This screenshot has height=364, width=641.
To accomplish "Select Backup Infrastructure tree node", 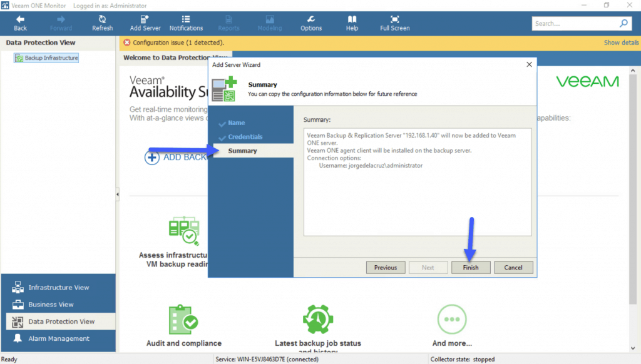I will coord(51,58).
